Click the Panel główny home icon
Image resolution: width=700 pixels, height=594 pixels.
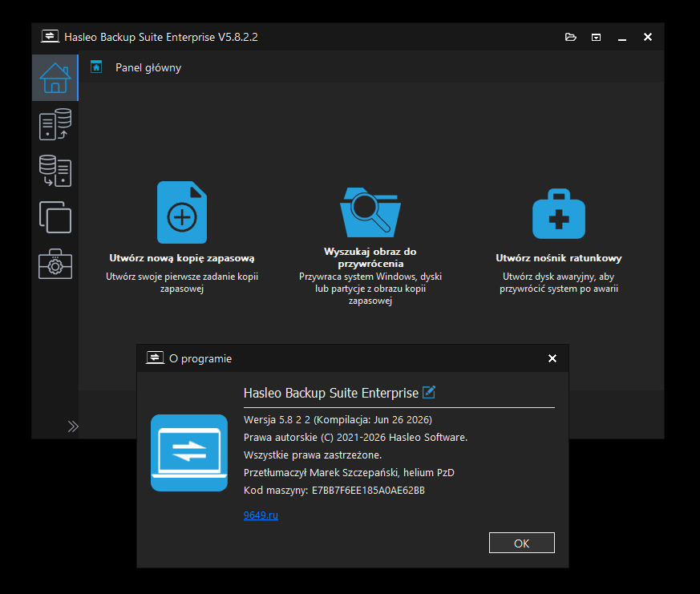tap(96, 67)
